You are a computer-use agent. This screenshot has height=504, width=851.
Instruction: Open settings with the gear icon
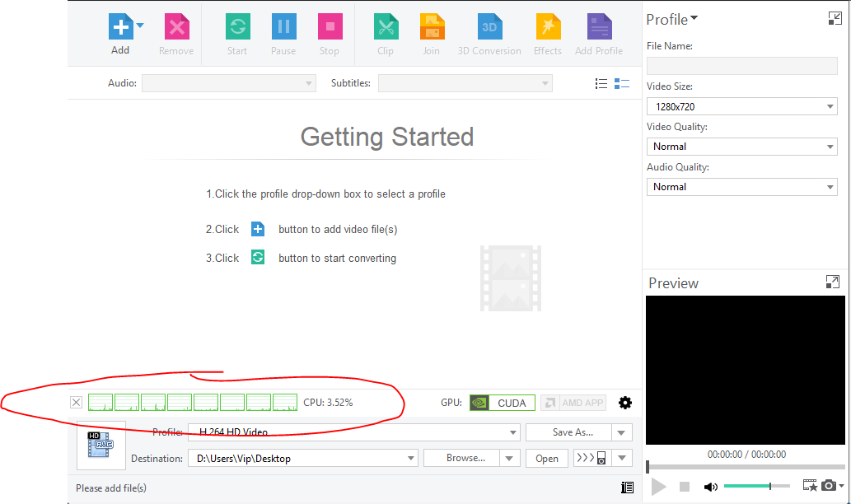coord(625,403)
